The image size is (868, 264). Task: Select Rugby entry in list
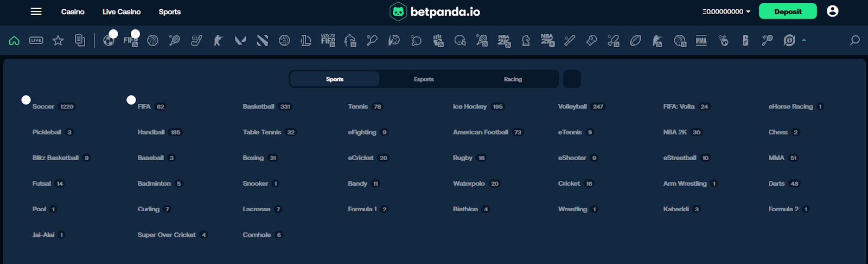[x=470, y=158]
